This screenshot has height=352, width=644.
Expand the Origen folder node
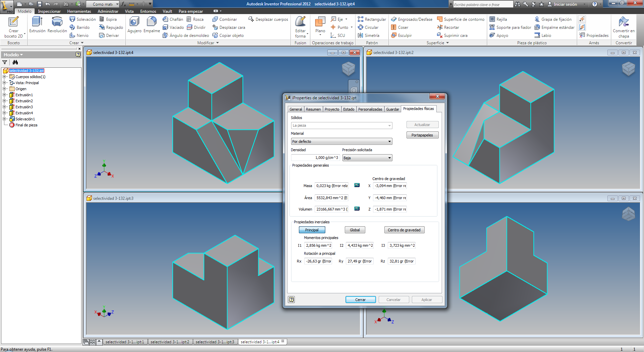pos(4,89)
